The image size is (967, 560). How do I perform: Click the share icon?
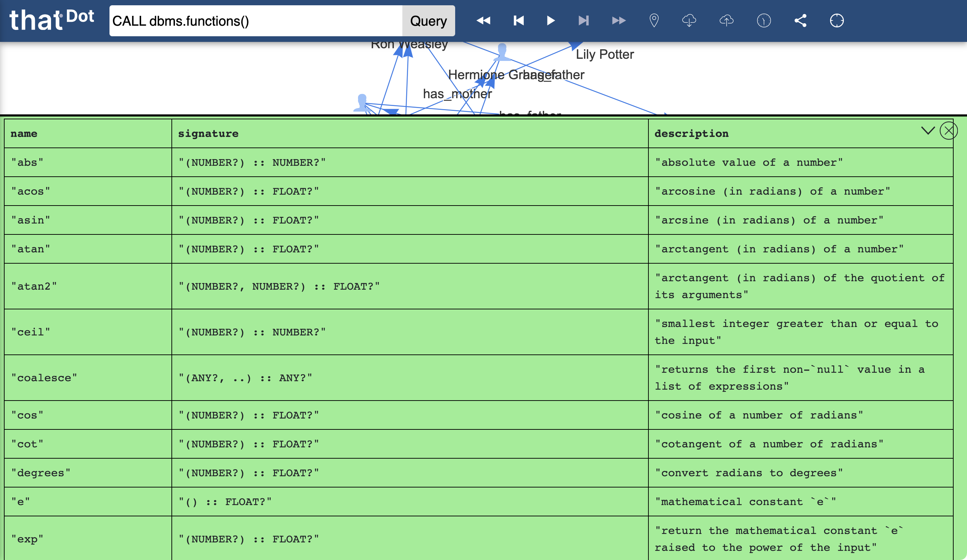click(x=800, y=20)
